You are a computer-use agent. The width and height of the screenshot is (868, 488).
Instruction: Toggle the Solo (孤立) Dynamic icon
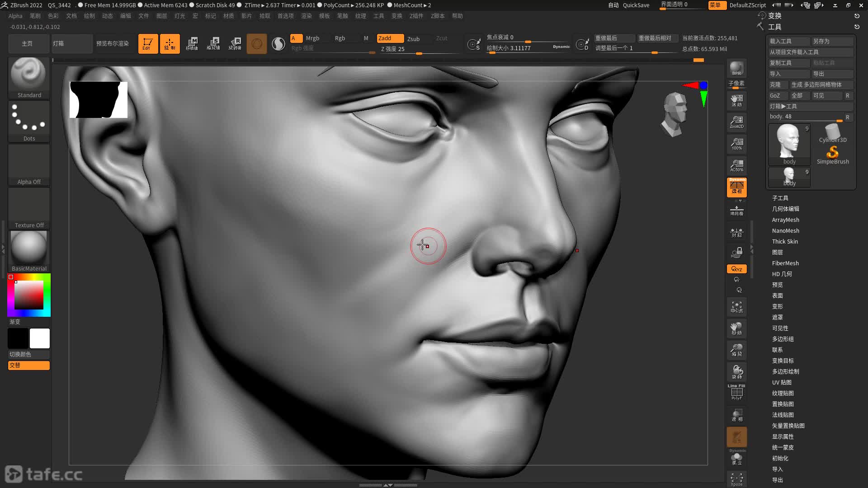coord(736,457)
